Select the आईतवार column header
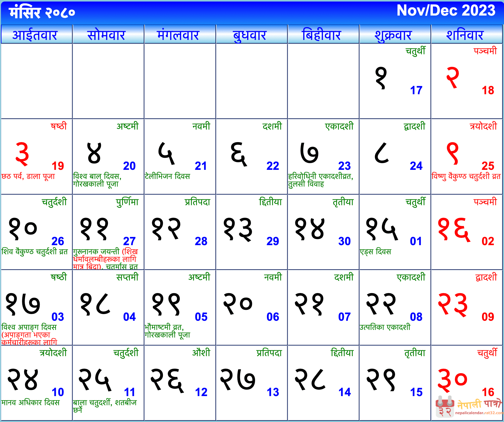 pyautogui.click(x=37, y=34)
